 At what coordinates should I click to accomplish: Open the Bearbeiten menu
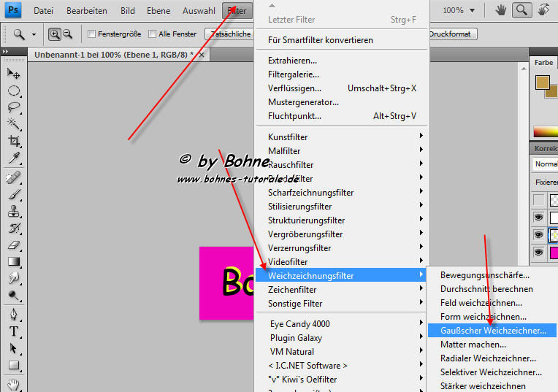(87, 11)
